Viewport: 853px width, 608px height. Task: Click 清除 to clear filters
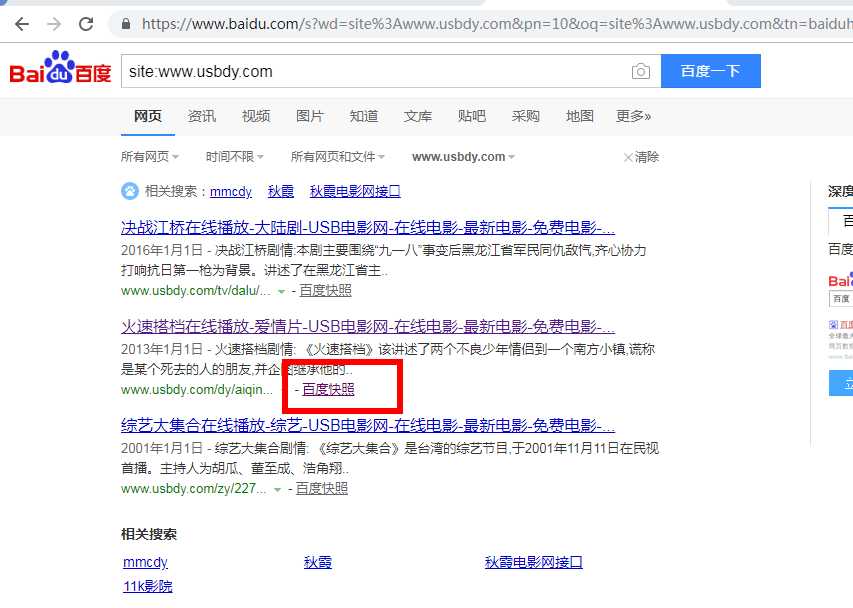[647, 157]
